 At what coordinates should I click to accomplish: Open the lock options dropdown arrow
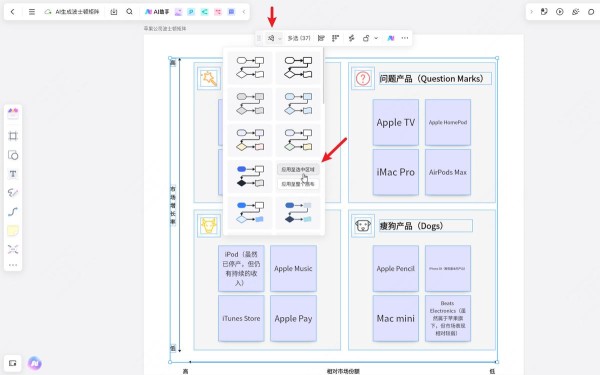[376, 38]
